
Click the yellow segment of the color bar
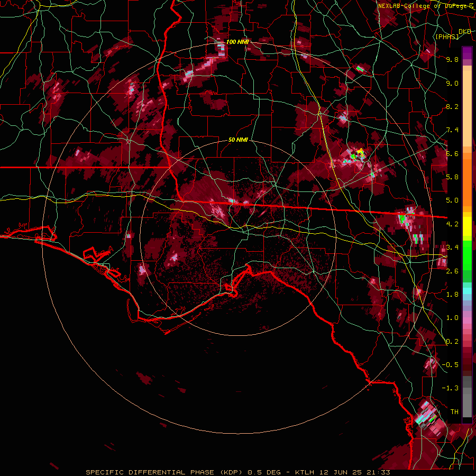tap(467, 226)
